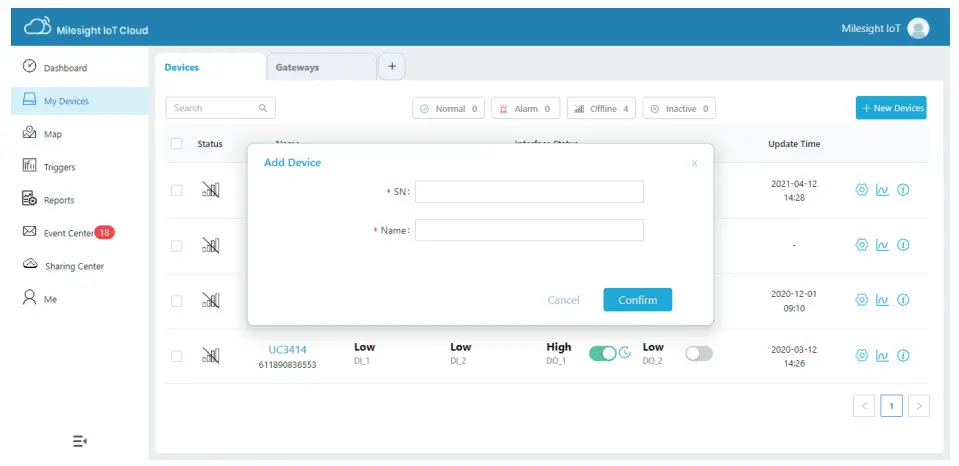Tick checkbox for the 2021-04-12 device row
The width and height of the screenshot is (959, 466).
177,190
